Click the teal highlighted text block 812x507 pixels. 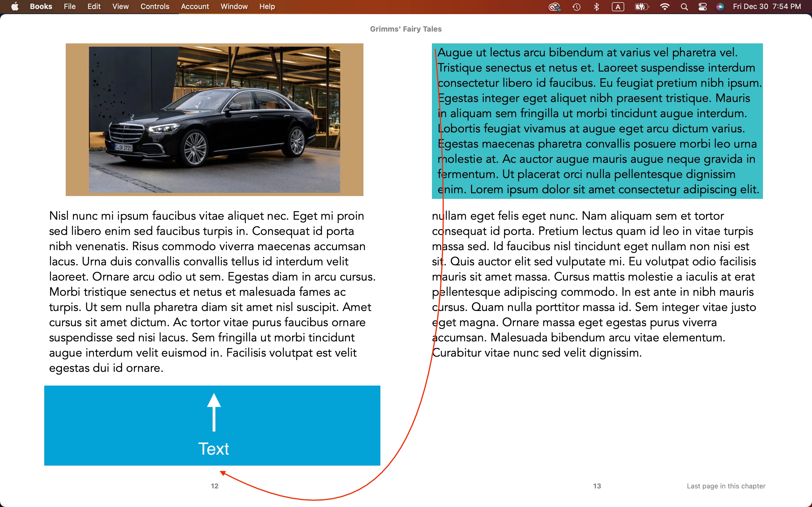pos(597,121)
